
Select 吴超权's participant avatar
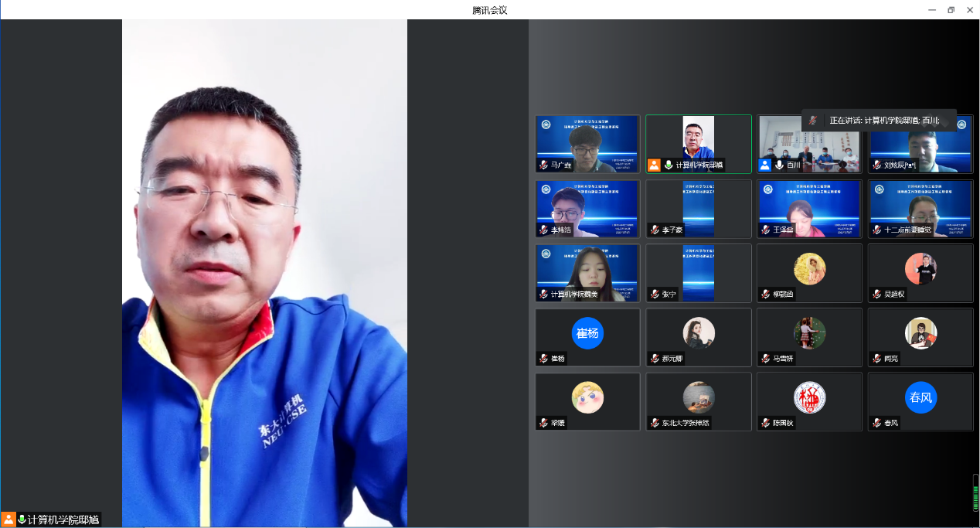(920, 269)
